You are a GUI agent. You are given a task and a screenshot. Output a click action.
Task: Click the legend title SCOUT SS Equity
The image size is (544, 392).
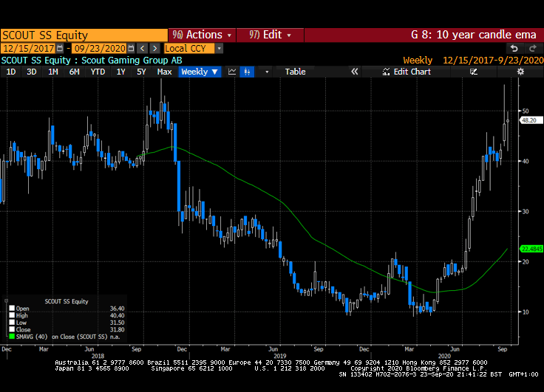(67, 301)
